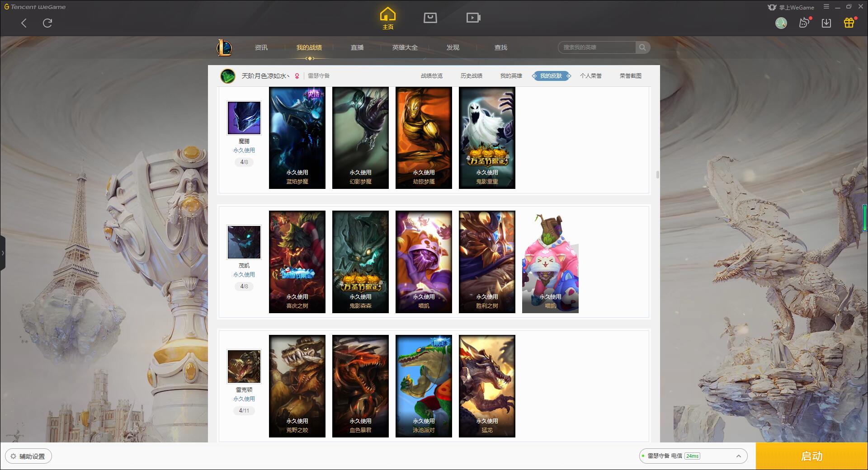Open the notifications horn icon

pos(804,23)
